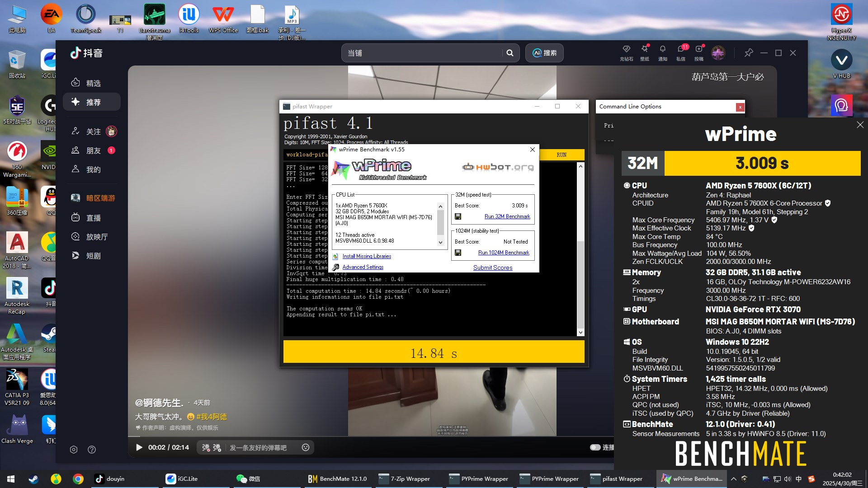Click the Douyin search magnifier icon

point(510,53)
